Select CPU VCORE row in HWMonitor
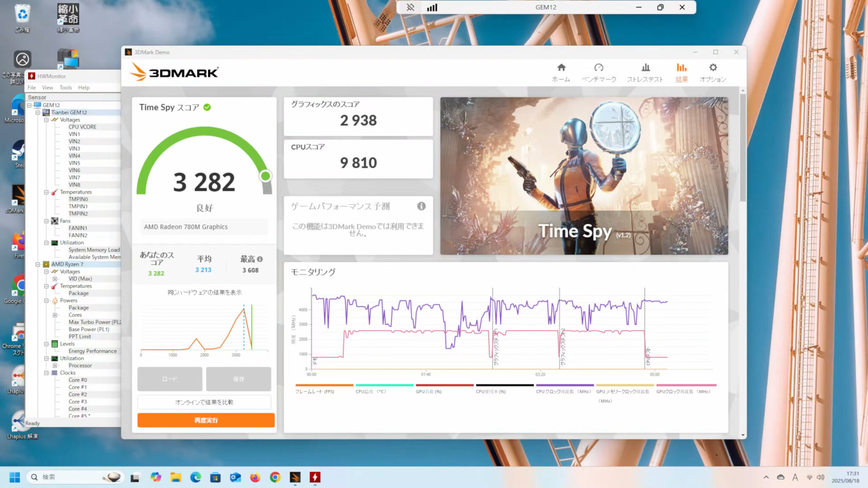Image resolution: width=868 pixels, height=488 pixels. coord(83,127)
